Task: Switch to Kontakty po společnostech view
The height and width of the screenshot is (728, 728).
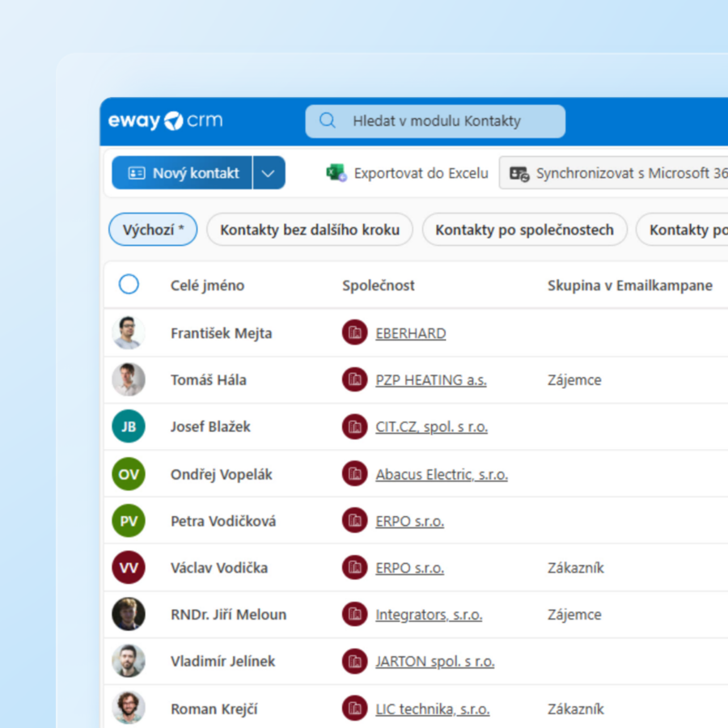Action: click(524, 230)
